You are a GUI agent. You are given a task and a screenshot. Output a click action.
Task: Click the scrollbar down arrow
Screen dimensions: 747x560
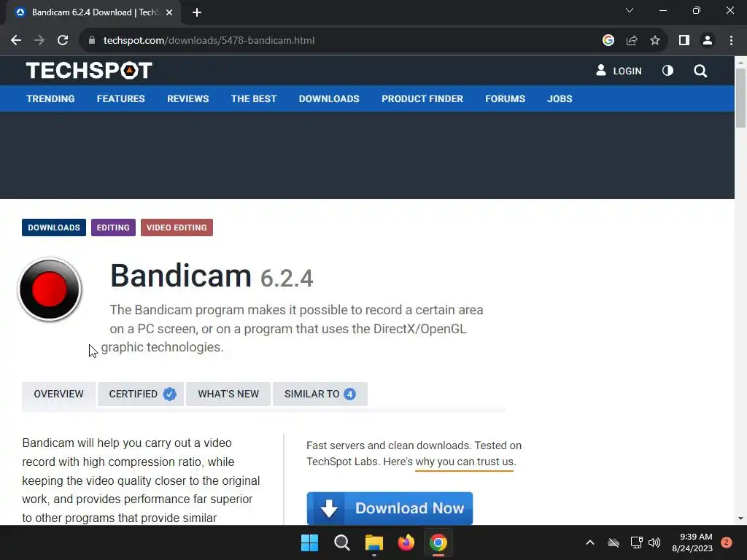(740, 518)
